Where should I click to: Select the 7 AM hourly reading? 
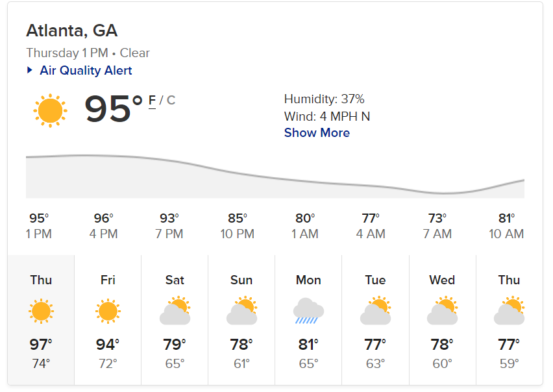(x=437, y=226)
